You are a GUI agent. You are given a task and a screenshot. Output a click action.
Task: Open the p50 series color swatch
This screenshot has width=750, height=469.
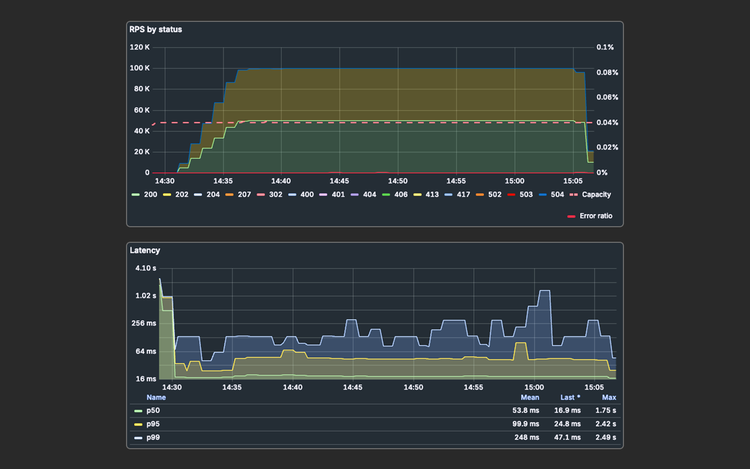tap(138, 410)
